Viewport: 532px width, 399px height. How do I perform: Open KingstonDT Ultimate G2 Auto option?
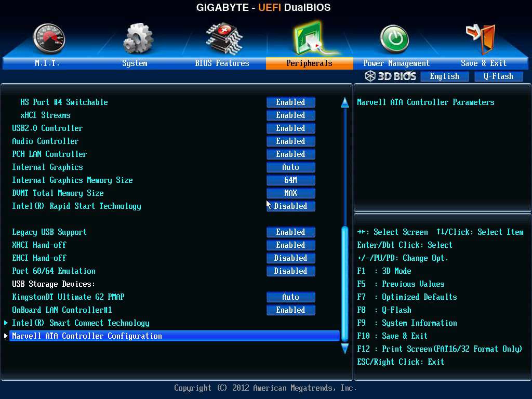coord(291,297)
